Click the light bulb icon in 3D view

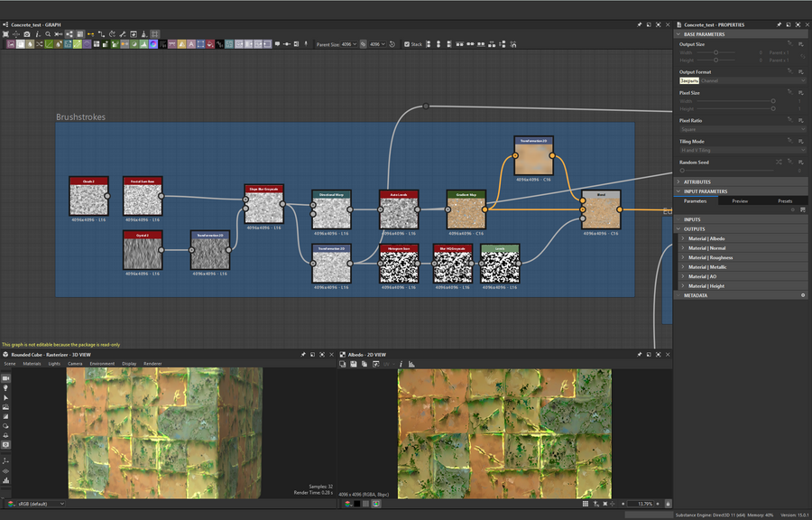(x=5, y=388)
